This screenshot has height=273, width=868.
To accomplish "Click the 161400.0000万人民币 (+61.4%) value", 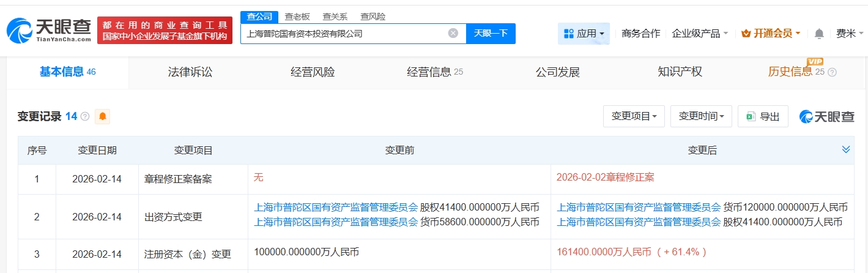I will [x=632, y=252].
